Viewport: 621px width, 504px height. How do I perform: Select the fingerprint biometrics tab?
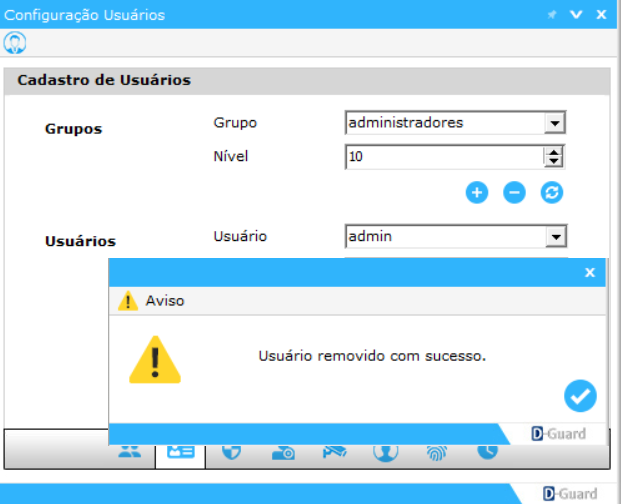pos(436,452)
